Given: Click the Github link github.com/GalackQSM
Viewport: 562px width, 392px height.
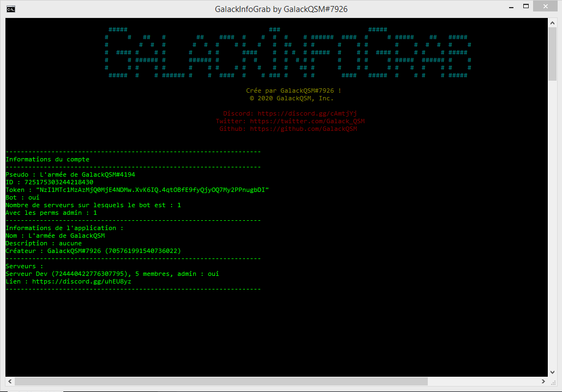Looking at the screenshot, I should [x=303, y=129].
